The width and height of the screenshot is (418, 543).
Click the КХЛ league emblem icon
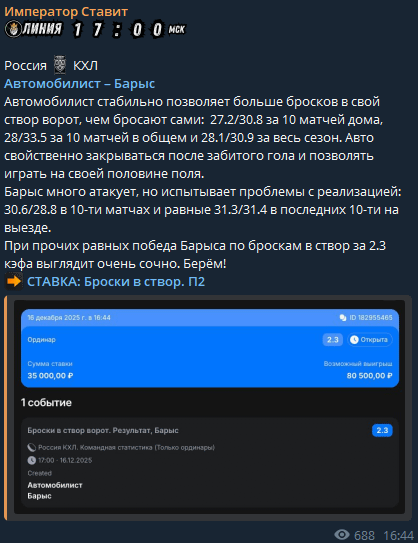[60, 65]
